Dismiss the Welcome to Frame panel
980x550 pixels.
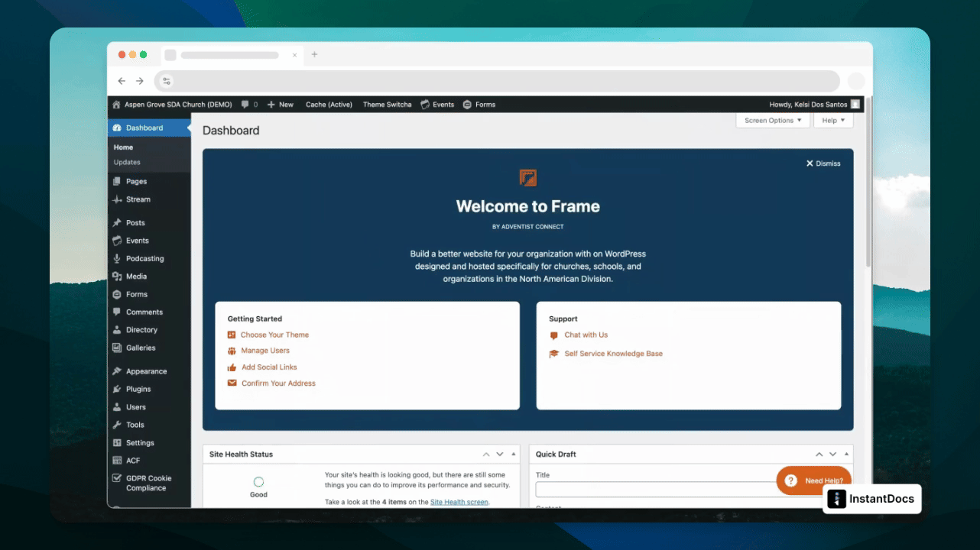pos(823,163)
